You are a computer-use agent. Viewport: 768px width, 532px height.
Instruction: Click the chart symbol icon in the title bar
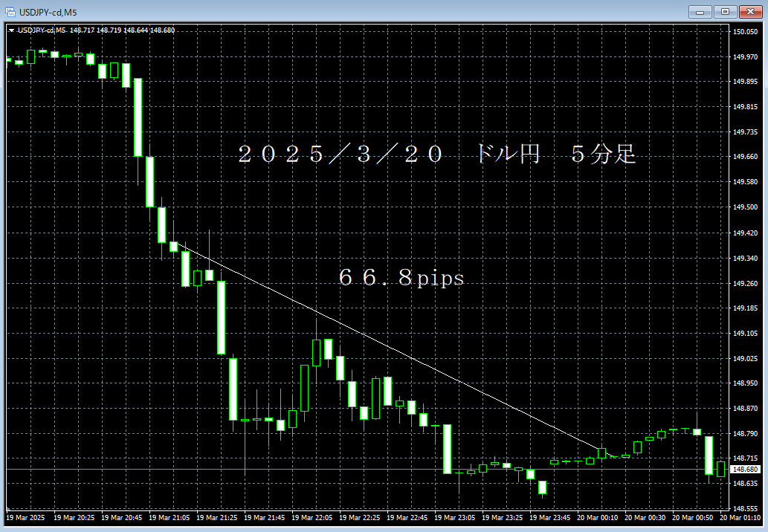[10, 11]
